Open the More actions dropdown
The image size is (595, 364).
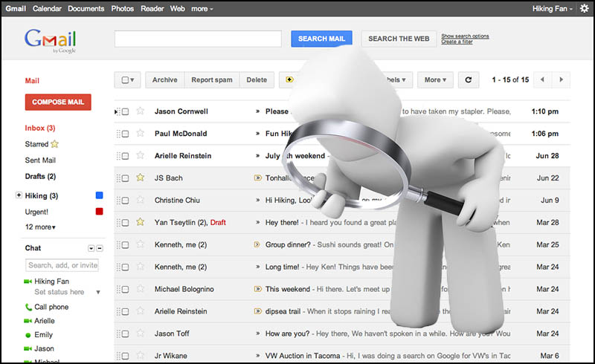pyautogui.click(x=435, y=79)
